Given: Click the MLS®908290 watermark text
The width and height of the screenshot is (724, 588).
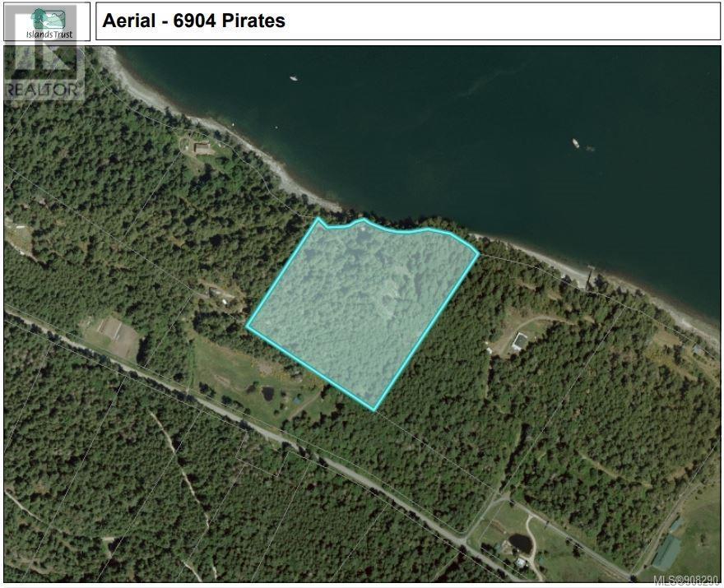Looking at the screenshot, I should pos(687,580).
